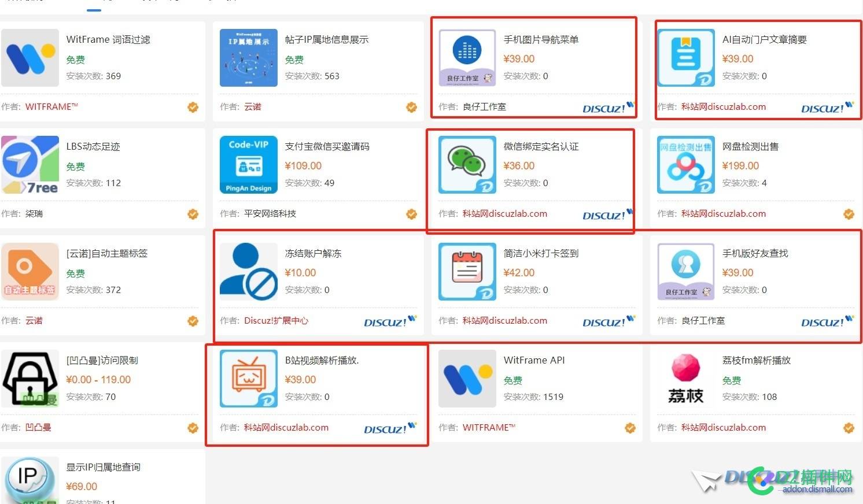This screenshot has height=504, width=863.
Task: Open the B站视频解析播放 title link
Action: coord(322,360)
